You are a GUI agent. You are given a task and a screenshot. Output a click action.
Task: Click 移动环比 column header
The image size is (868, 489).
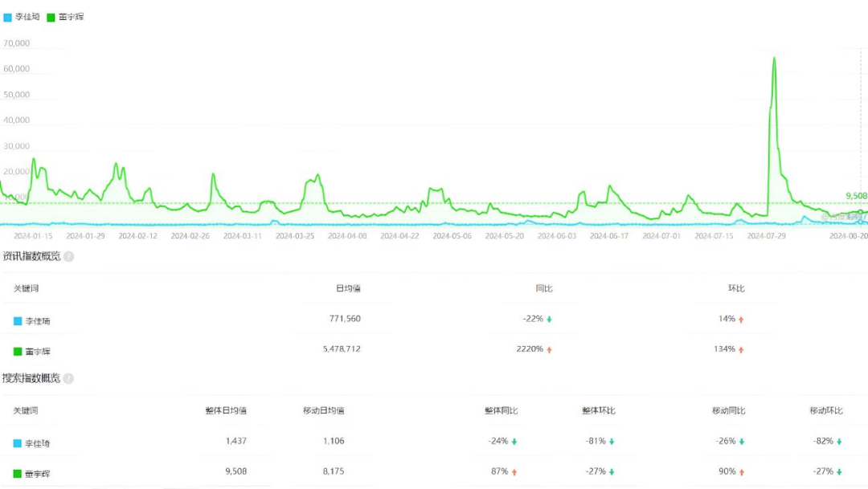[x=825, y=410]
